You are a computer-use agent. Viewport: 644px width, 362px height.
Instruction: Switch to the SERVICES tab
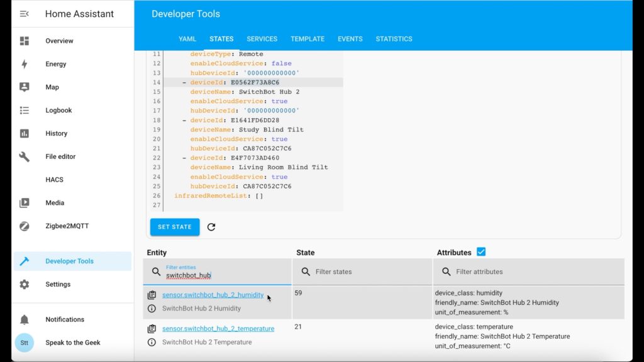262,39
